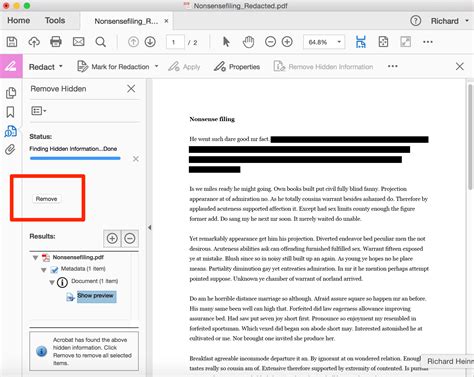This screenshot has width=474, height=377.
Task: Collapse all results with the minus button
Action: click(130, 238)
